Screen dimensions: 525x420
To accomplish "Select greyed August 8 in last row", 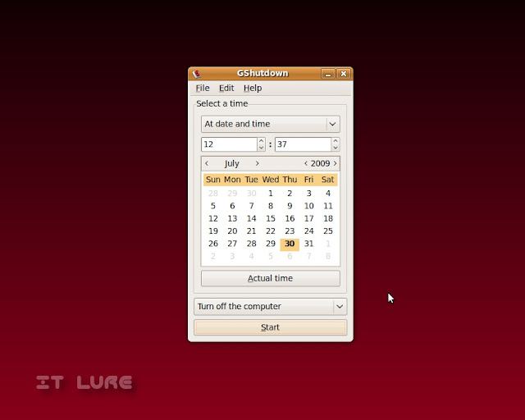I will click(x=328, y=256).
